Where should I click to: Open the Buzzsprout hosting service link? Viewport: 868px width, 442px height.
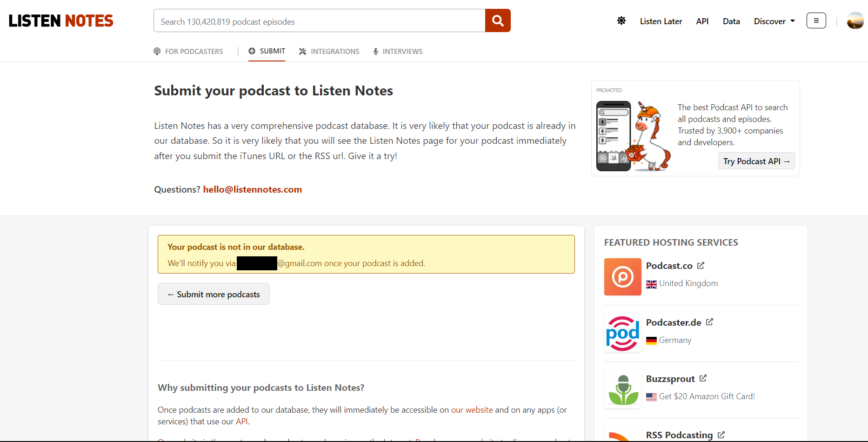(670, 379)
